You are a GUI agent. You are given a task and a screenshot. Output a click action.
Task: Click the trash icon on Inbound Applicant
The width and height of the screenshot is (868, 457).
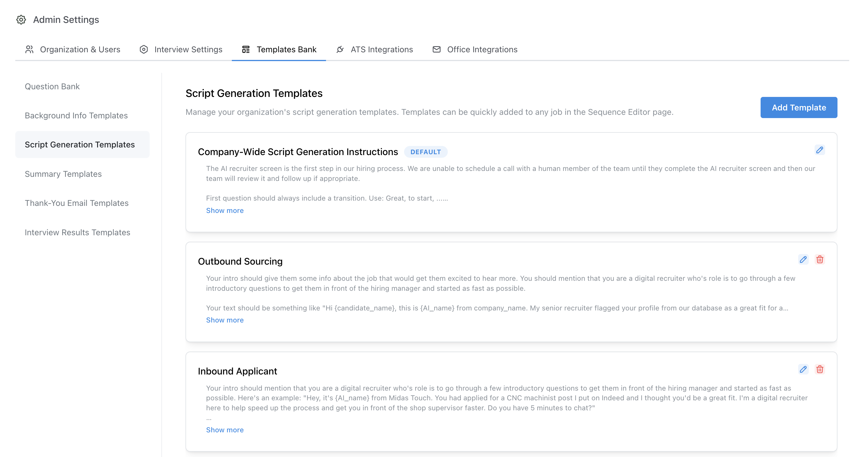[x=820, y=370]
